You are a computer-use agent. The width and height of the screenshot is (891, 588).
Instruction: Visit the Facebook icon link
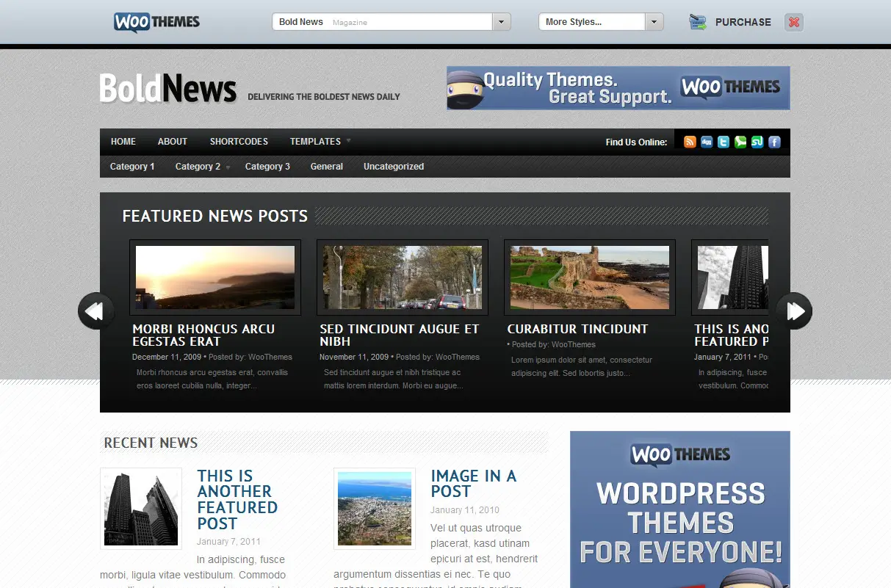774,142
